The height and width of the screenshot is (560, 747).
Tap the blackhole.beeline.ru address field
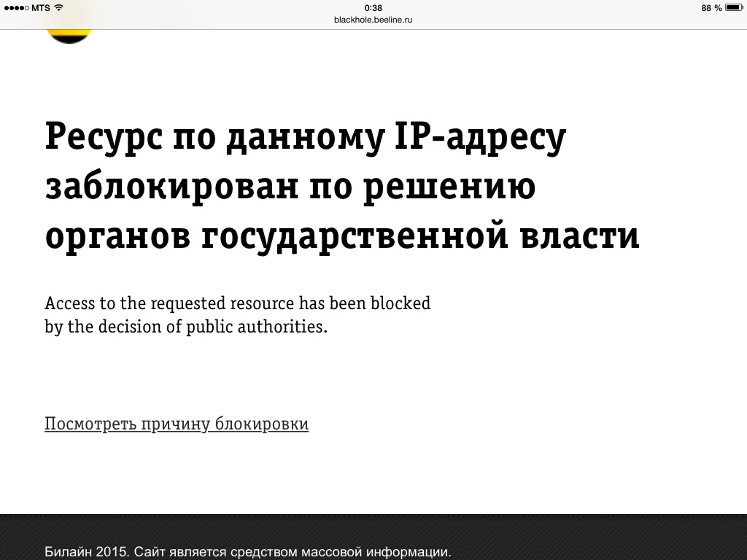(373, 20)
